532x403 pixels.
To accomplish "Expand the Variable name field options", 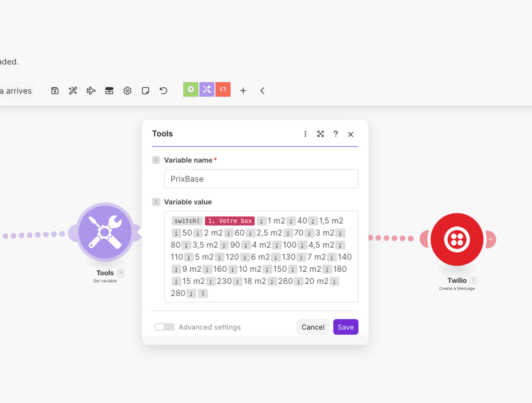I will pyautogui.click(x=156, y=160).
